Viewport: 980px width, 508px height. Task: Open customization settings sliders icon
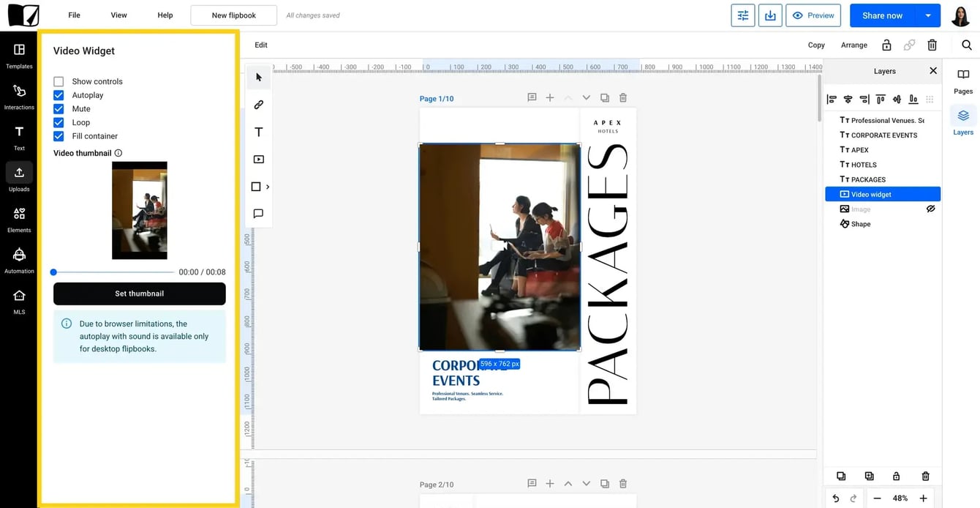pyautogui.click(x=743, y=15)
